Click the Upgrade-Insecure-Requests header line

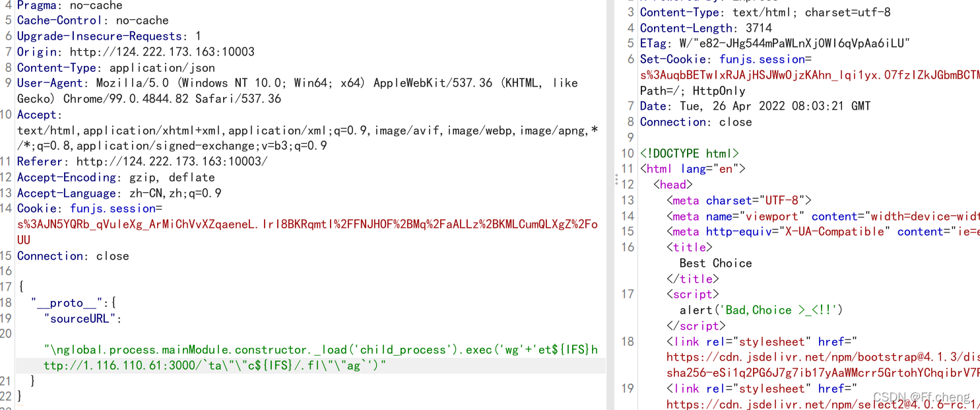[110, 36]
